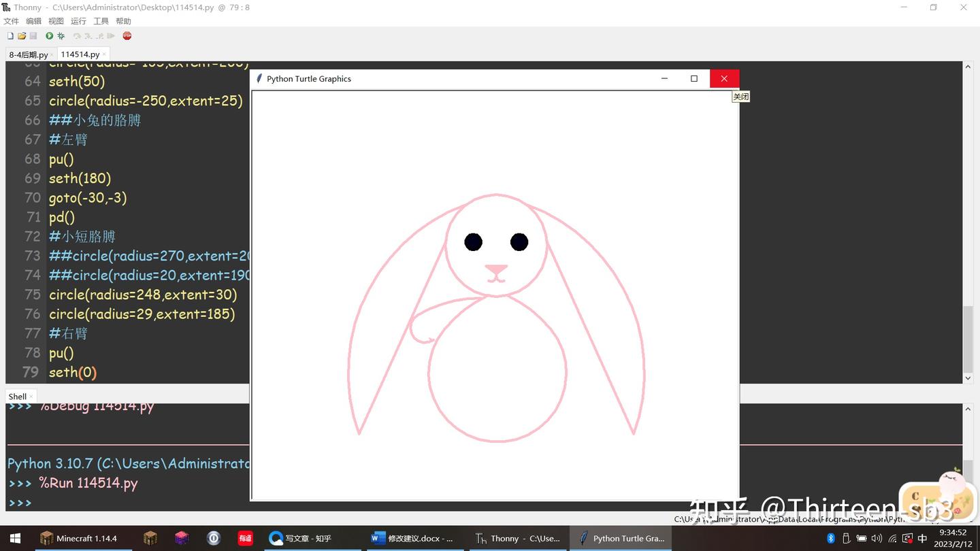Select the 114514.py tab
The height and width of the screenshot is (551, 980).
[80, 54]
